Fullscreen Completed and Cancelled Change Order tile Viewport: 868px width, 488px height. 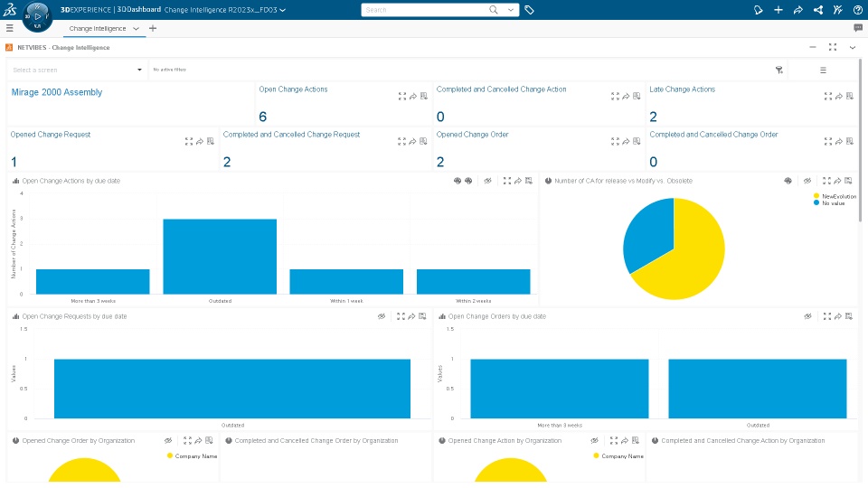828,142
